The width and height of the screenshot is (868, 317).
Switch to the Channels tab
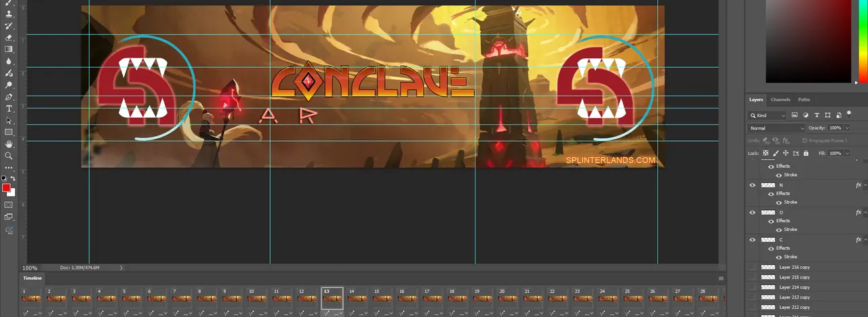[781, 100]
